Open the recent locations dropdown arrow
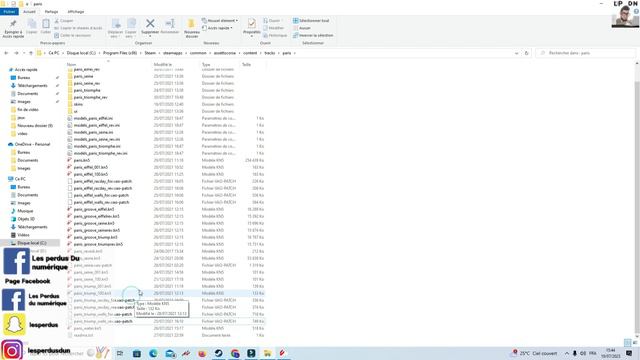The image size is (640, 360). (x=24, y=53)
